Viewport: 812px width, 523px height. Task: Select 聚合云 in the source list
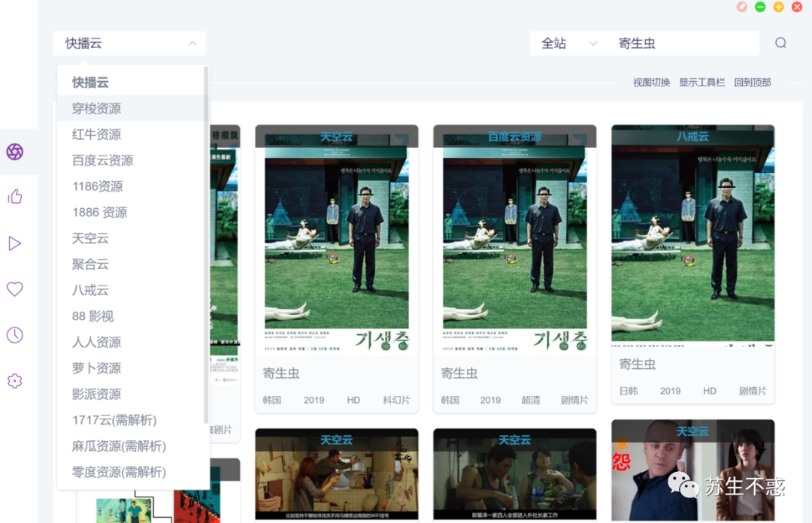click(131, 264)
